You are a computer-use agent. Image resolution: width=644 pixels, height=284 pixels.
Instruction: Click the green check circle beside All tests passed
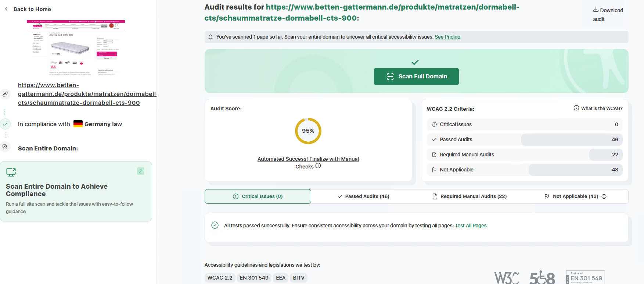pyautogui.click(x=215, y=225)
